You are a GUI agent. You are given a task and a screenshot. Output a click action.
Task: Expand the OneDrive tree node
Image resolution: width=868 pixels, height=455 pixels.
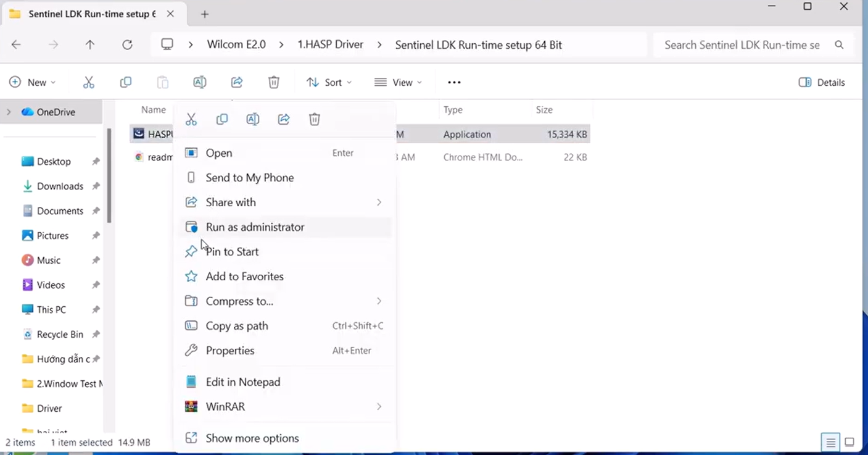(9, 112)
